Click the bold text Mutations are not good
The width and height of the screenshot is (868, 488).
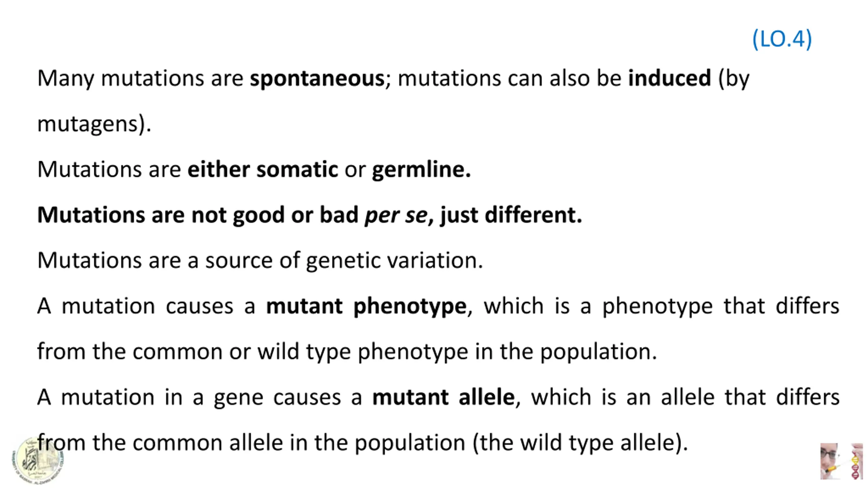coord(161,216)
